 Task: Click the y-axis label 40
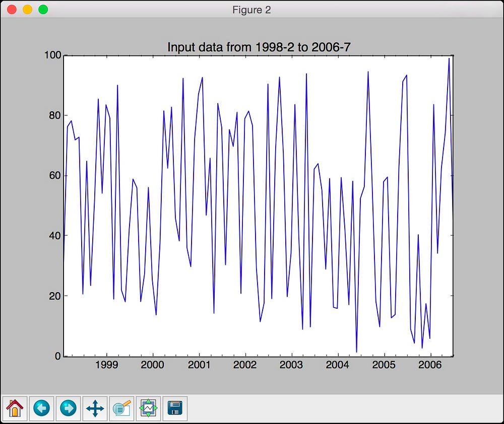[55, 236]
